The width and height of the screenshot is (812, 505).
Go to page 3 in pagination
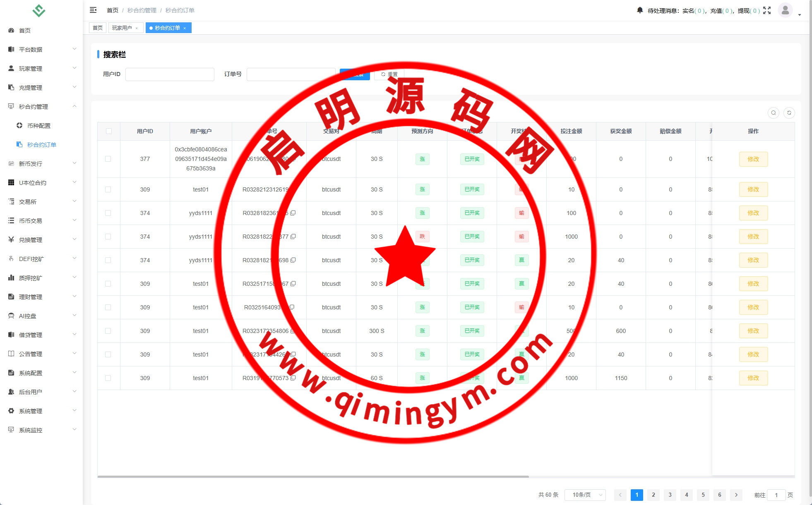(670, 495)
